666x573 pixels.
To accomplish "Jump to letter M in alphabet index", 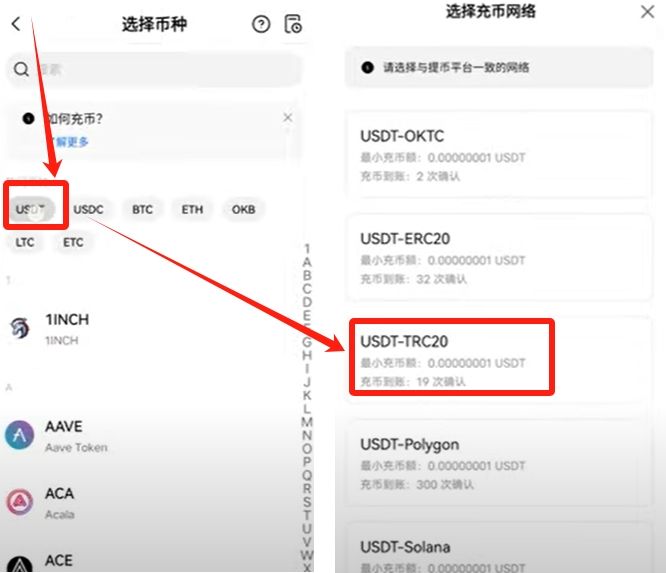I will coord(307,422).
